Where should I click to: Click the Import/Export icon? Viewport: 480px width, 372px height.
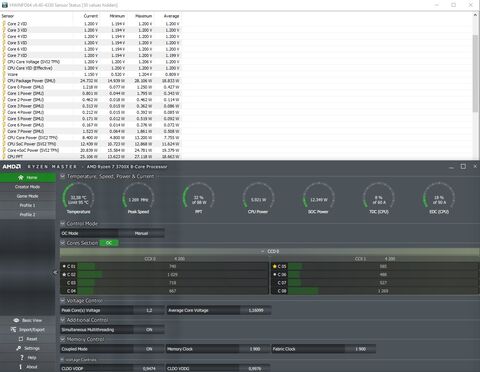pyautogui.click(x=13, y=330)
